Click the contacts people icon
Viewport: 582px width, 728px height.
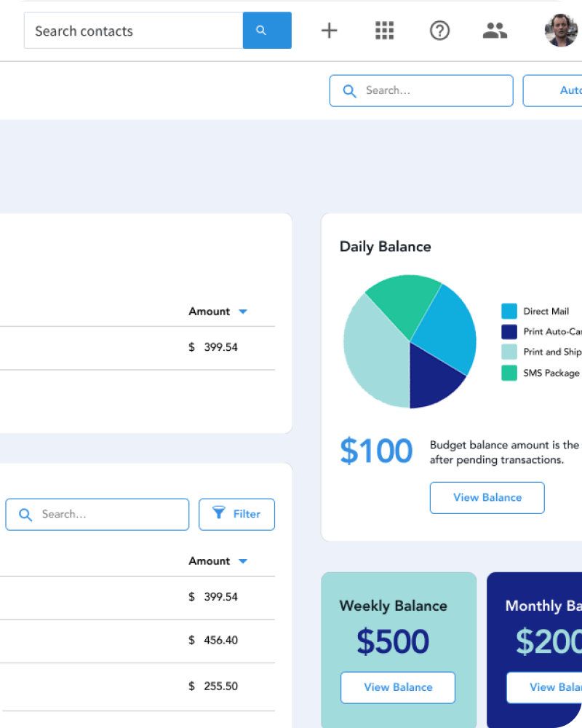coord(495,31)
